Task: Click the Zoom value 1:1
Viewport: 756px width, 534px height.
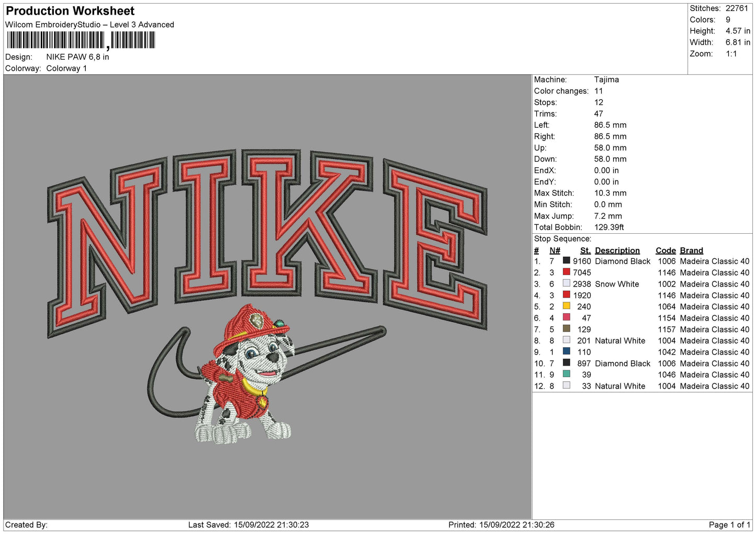Action: [x=731, y=54]
